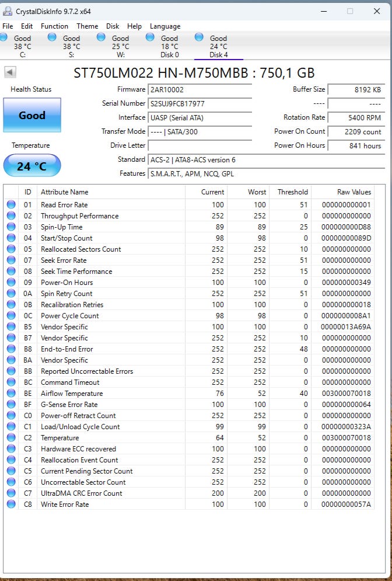
Task: Click status orb for UltraDMA CRC Error Count
Action: point(11,493)
